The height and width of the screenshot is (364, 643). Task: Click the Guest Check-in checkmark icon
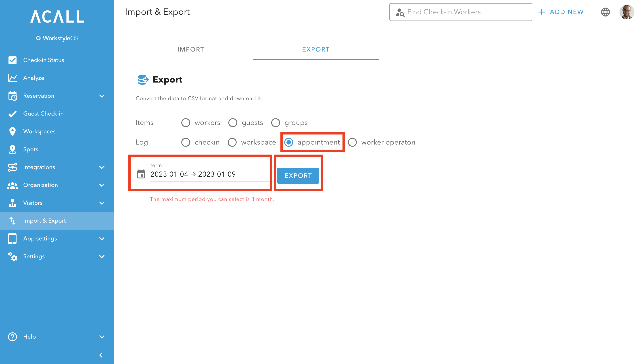coord(12,114)
